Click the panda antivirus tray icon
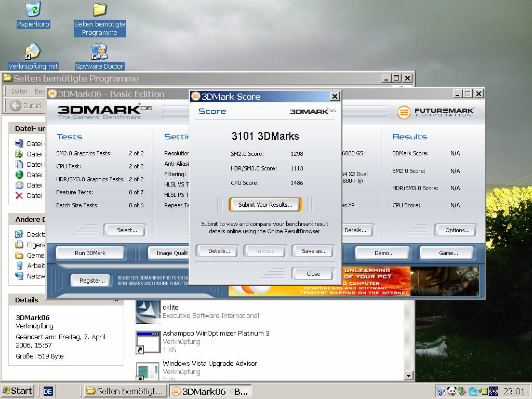The height and width of the screenshot is (399, 532). tap(451, 391)
